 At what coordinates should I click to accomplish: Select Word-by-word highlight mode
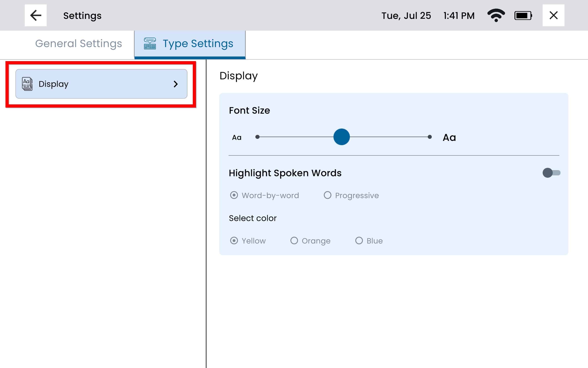click(x=234, y=195)
